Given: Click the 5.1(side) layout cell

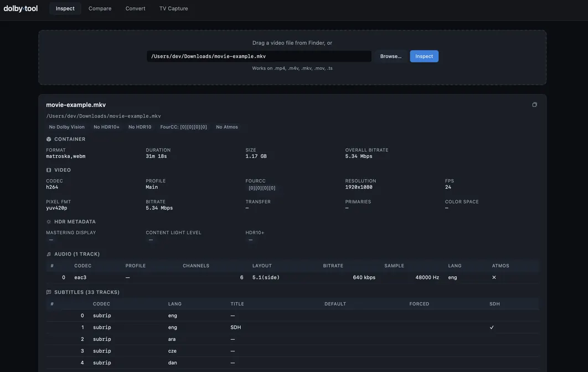Looking at the screenshot, I should click(x=266, y=277).
